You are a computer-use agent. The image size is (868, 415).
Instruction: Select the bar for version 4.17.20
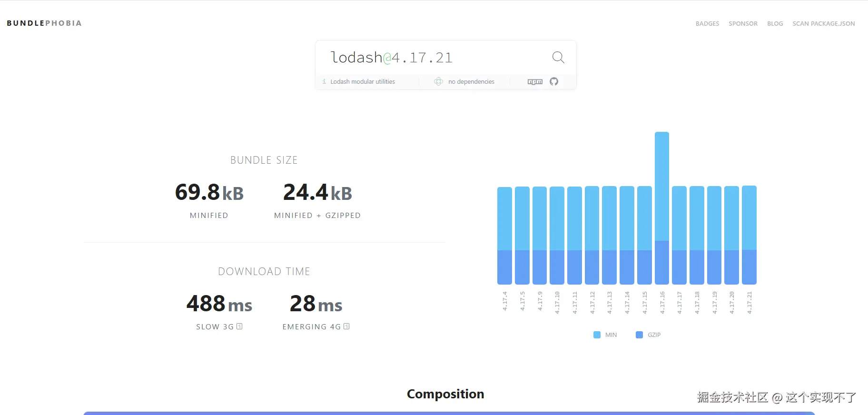731,236
